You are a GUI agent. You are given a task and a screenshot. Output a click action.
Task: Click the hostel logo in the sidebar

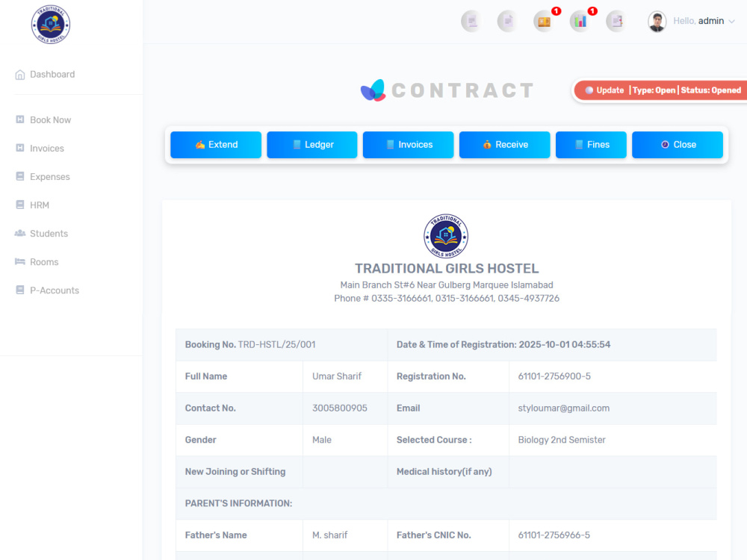[x=51, y=25]
